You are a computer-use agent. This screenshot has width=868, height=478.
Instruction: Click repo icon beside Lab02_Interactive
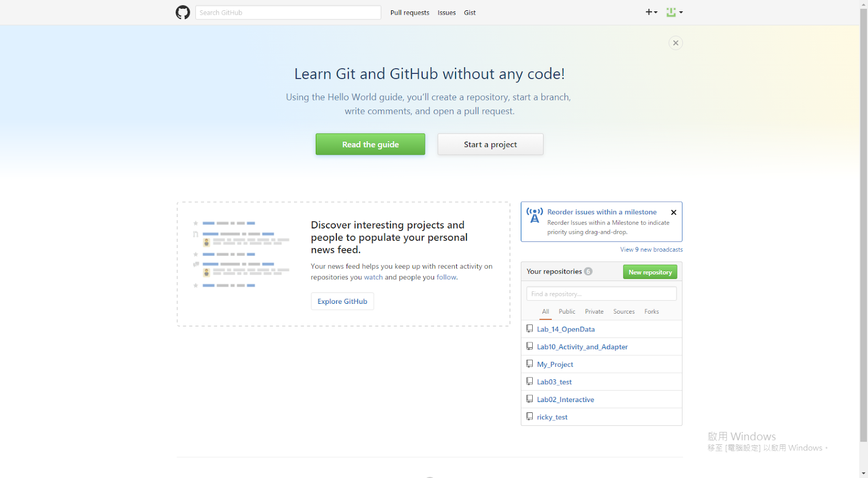tap(529, 399)
